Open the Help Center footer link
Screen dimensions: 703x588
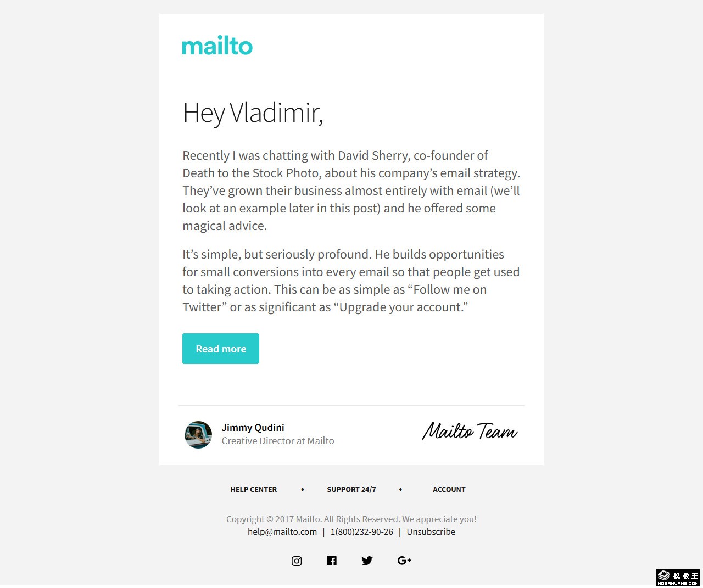point(254,490)
